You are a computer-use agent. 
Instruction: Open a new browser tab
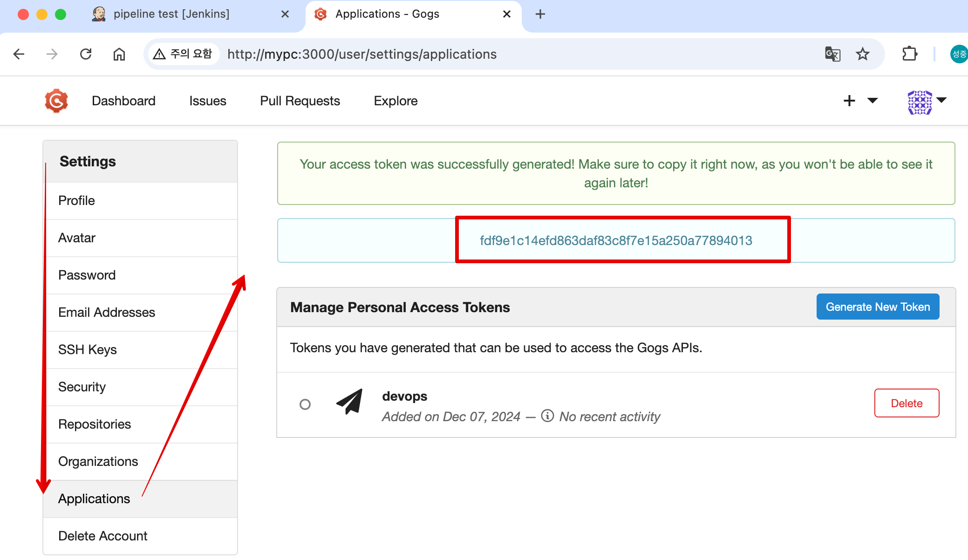pyautogui.click(x=540, y=14)
